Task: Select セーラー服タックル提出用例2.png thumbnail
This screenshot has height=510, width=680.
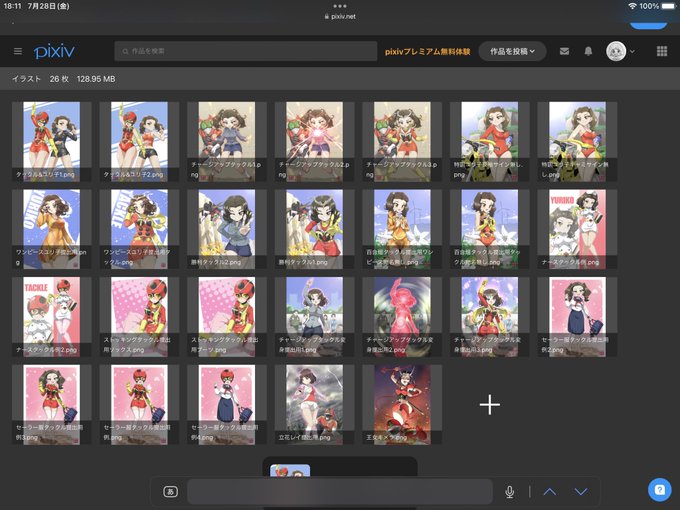Action: (x=577, y=317)
